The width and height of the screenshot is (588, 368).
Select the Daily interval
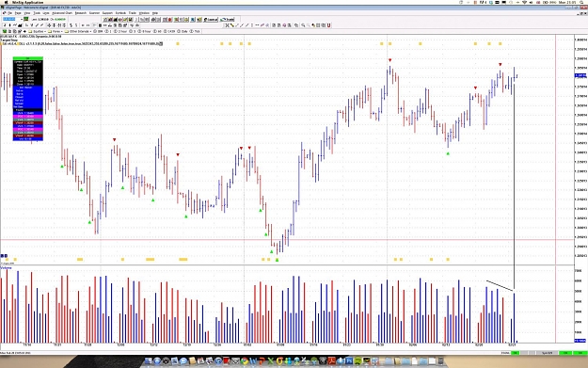(x=183, y=31)
